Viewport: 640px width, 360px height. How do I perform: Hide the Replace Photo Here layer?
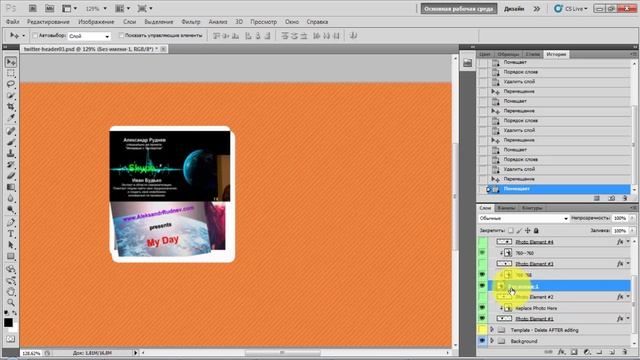click(x=482, y=308)
